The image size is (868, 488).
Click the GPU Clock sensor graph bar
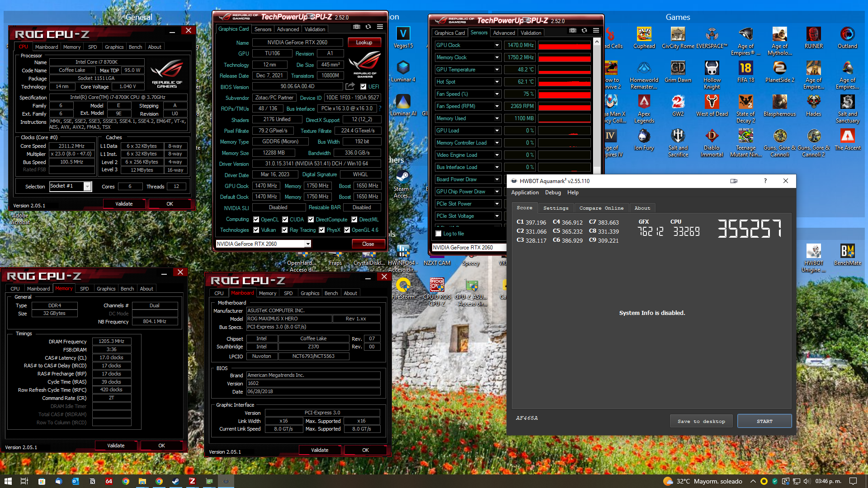564,45
